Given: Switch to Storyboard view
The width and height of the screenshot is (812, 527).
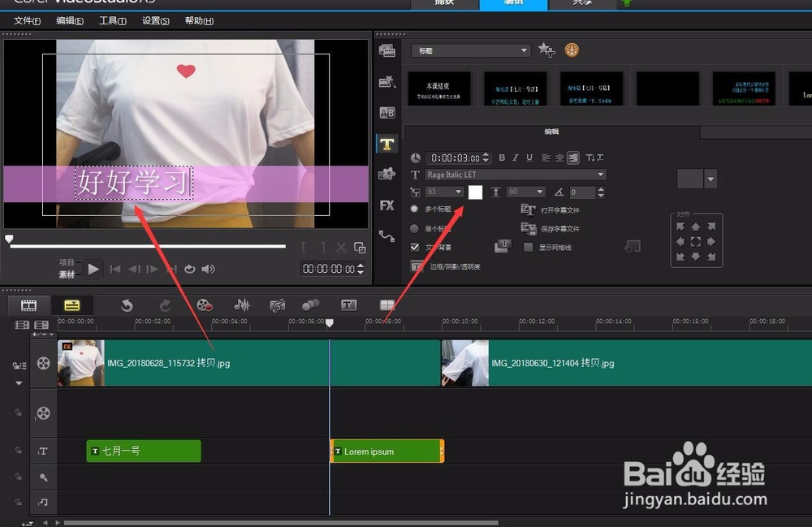Looking at the screenshot, I should [x=29, y=305].
